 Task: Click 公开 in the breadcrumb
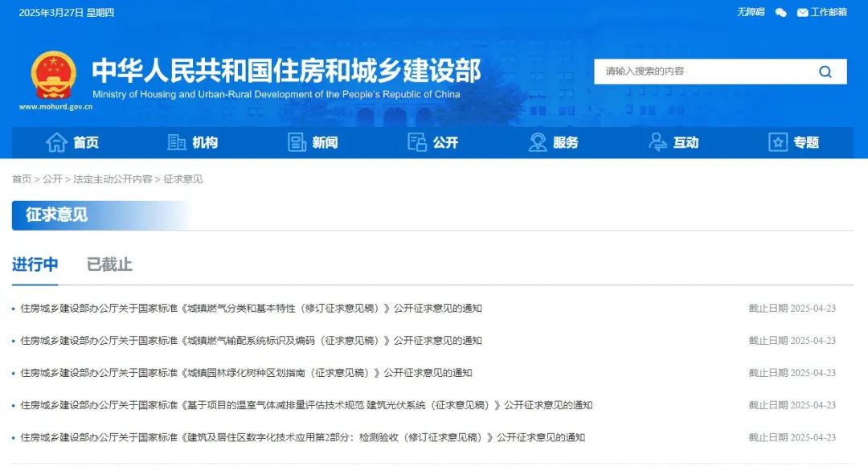coord(52,179)
